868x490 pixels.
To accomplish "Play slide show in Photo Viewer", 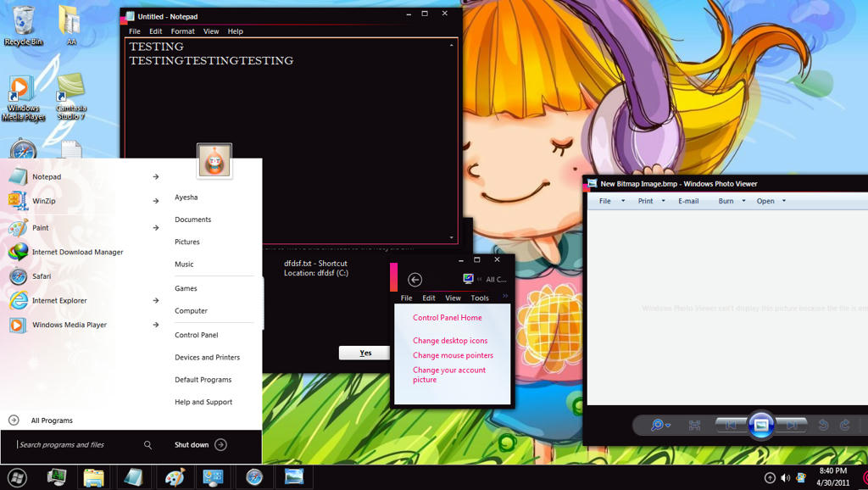I will pos(761,425).
